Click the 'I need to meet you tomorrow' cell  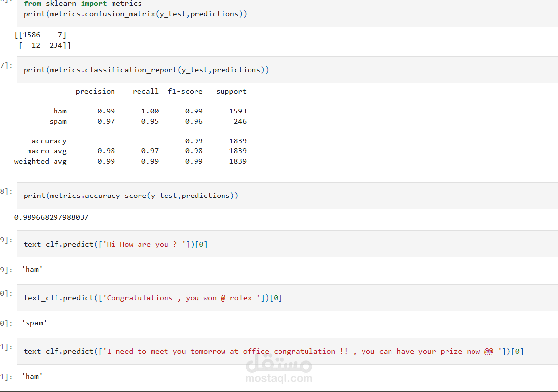pos(287,351)
